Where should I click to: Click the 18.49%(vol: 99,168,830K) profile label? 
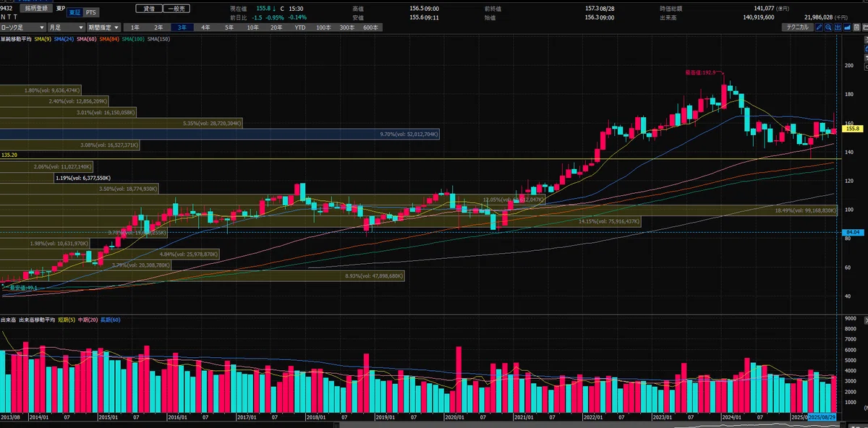click(x=805, y=210)
